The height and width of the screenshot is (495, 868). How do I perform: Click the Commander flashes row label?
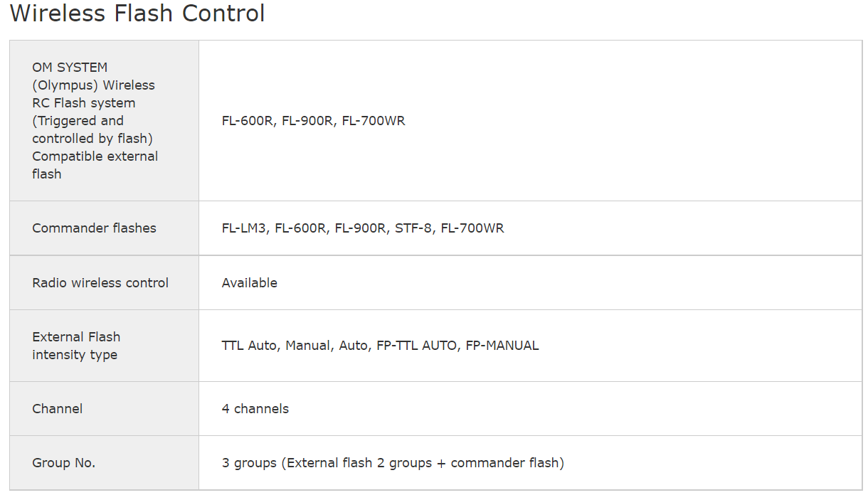tap(94, 228)
